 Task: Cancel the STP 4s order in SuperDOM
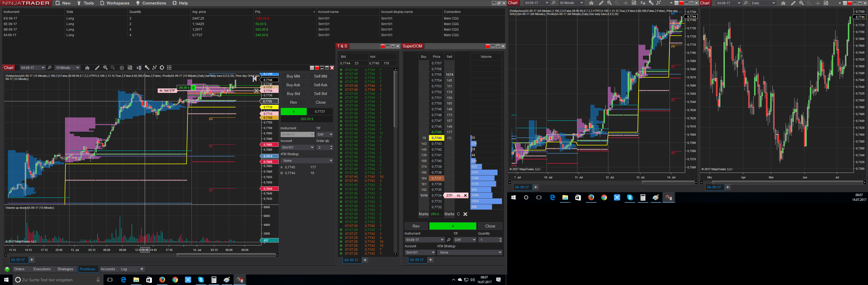pos(465,196)
